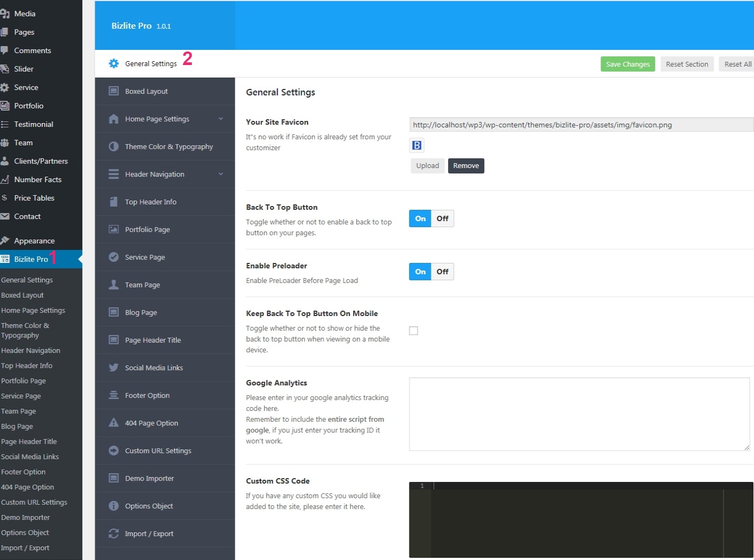Click the favicon preview thumbnail
This screenshot has height=560, width=754.
(417, 145)
